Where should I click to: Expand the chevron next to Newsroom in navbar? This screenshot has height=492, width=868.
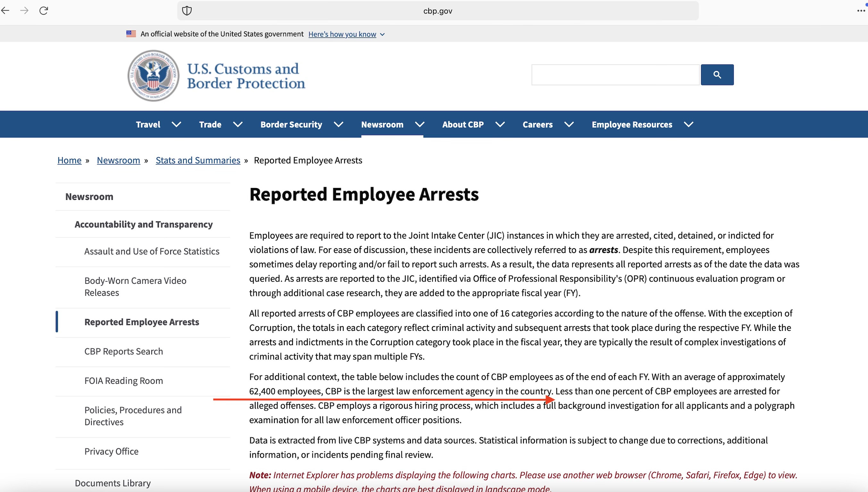420,124
